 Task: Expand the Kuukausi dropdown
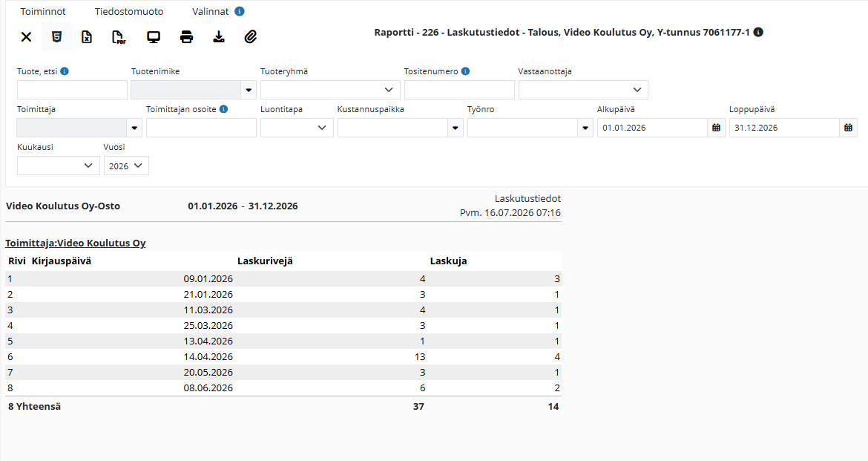(58, 166)
